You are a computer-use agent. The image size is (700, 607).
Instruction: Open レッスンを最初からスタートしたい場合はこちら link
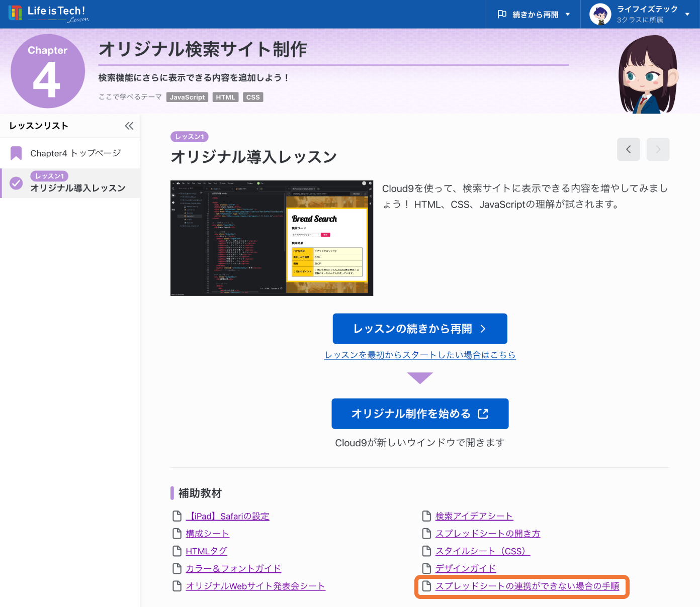click(x=420, y=355)
